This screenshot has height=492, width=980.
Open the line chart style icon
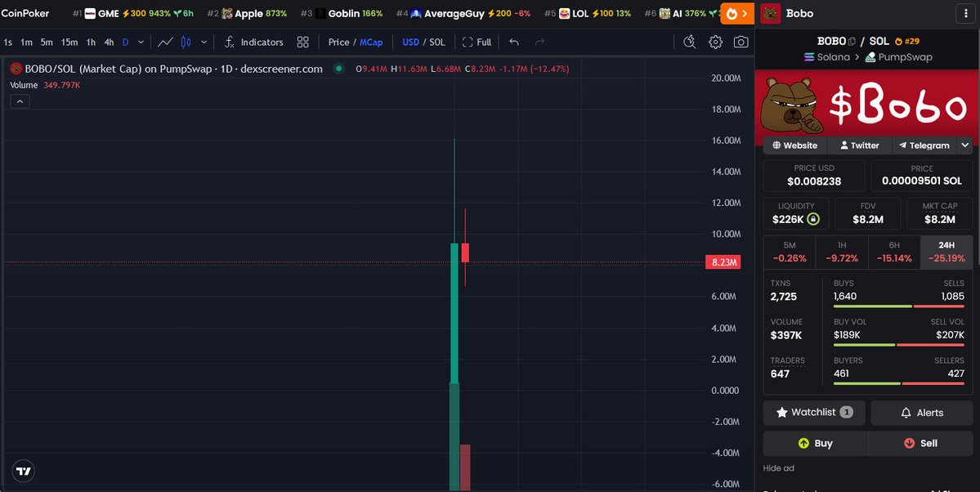165,42
